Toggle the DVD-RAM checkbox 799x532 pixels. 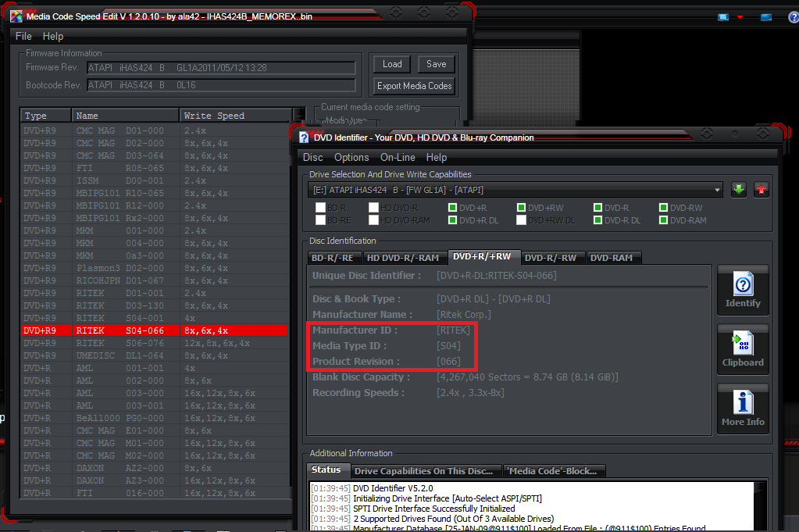663,220
